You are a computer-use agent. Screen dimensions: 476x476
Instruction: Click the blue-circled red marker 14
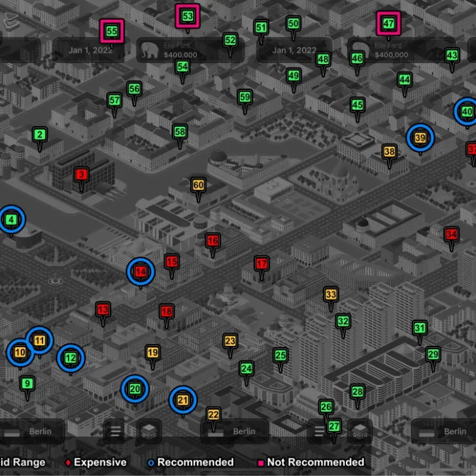141,271
